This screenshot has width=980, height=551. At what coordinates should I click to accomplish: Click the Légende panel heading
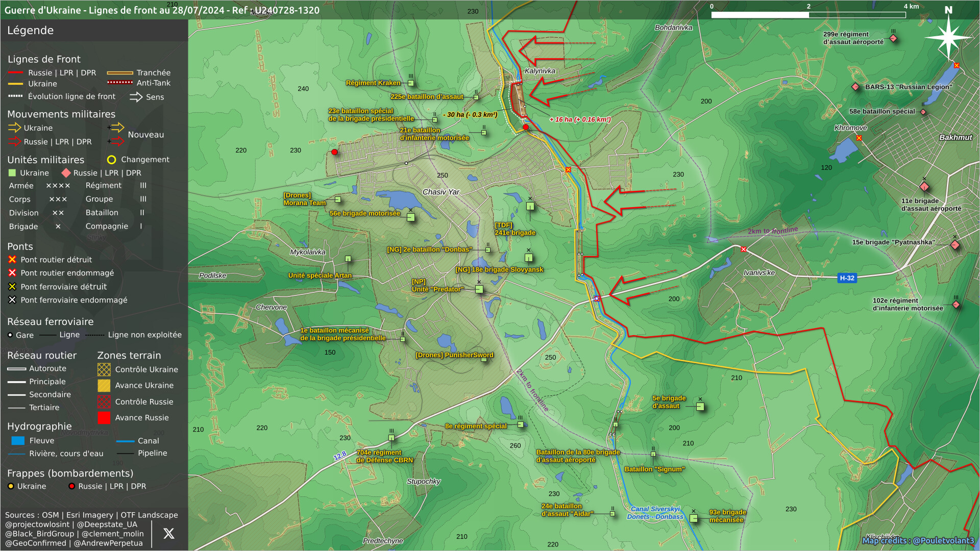[30, 30]
